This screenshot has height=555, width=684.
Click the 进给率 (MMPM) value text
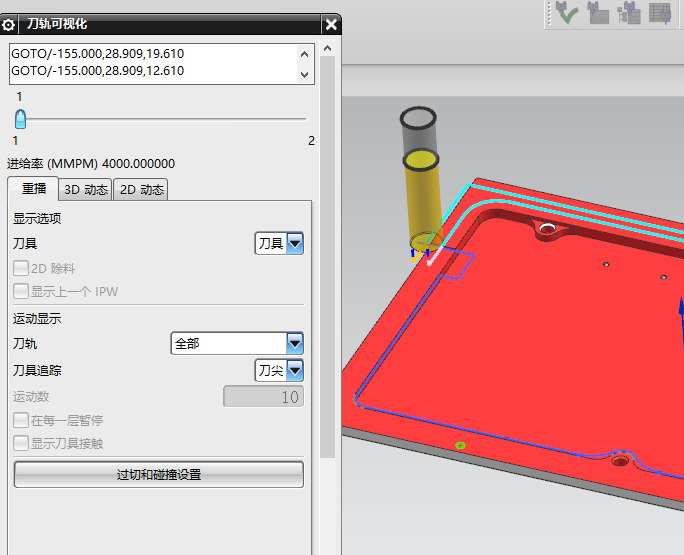(138, 164)
